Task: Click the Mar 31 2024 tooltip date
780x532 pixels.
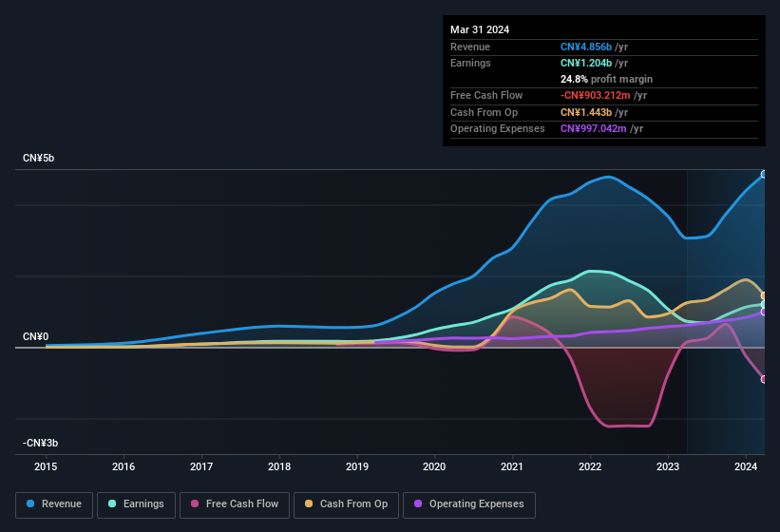Action: tap(480, 29)
